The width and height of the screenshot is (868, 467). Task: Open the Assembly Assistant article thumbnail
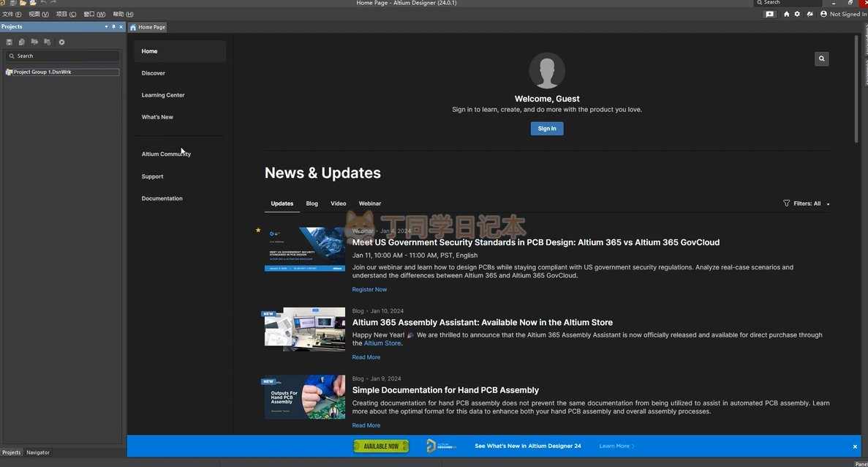coord(305,329)
